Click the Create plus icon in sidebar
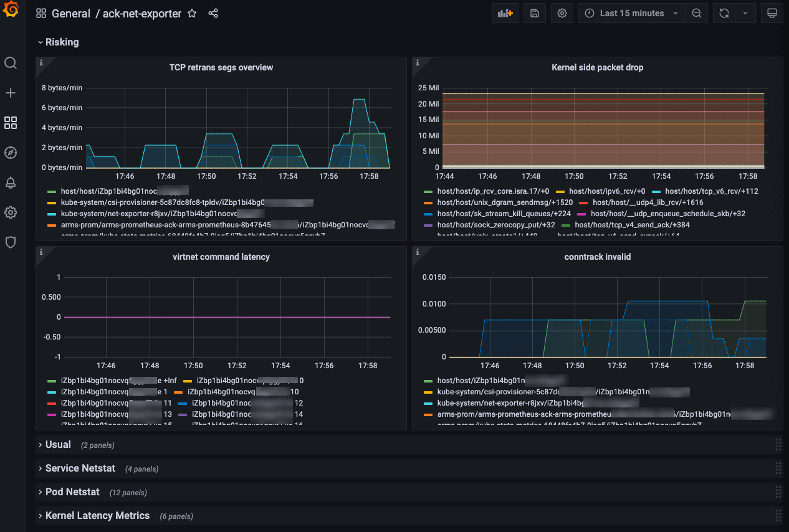 11,93
